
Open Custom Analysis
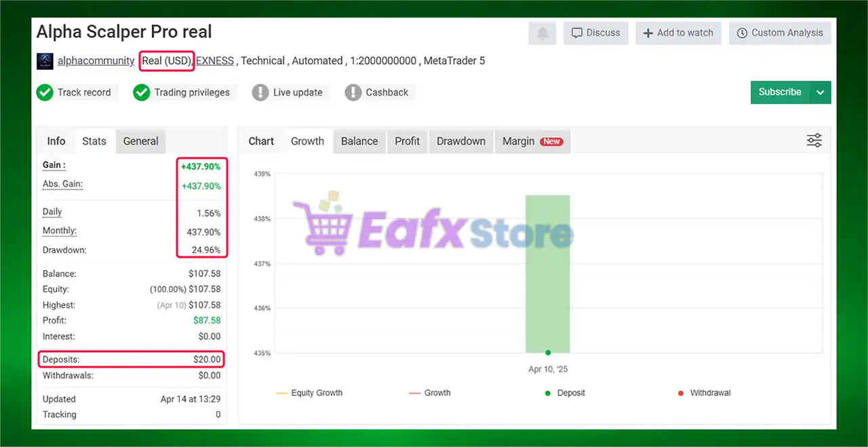[x=780, y=33]
